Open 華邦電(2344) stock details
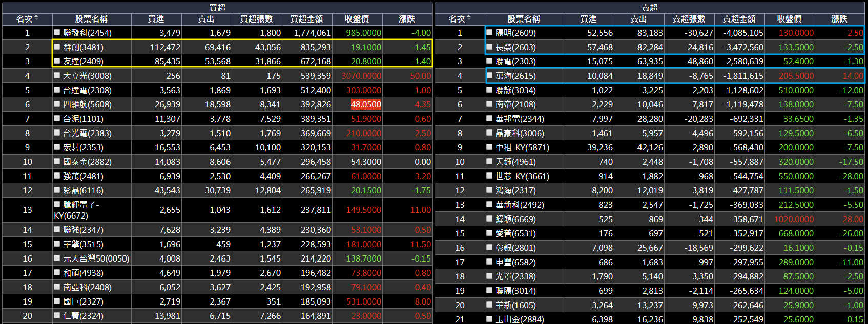This screenshot has height=324, width=868. pyautogui.click(x=520, y=119)
